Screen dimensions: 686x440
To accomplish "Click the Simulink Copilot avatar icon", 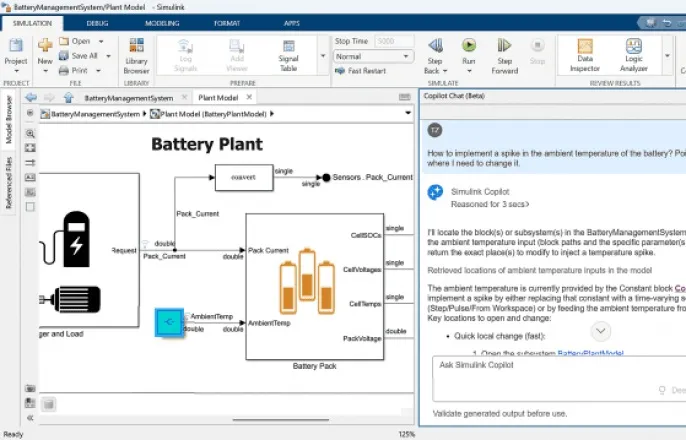I will click(435, 192).
